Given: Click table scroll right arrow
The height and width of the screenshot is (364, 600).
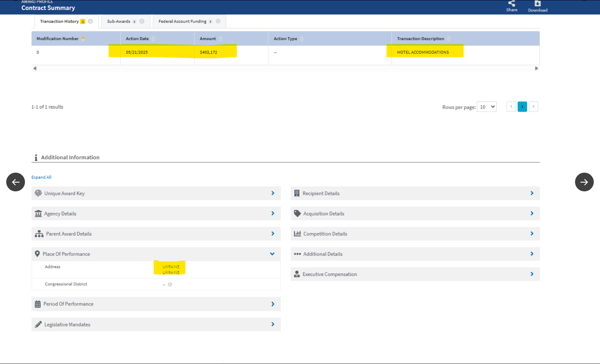Looking at the screenshot, I should click(536, 68).
